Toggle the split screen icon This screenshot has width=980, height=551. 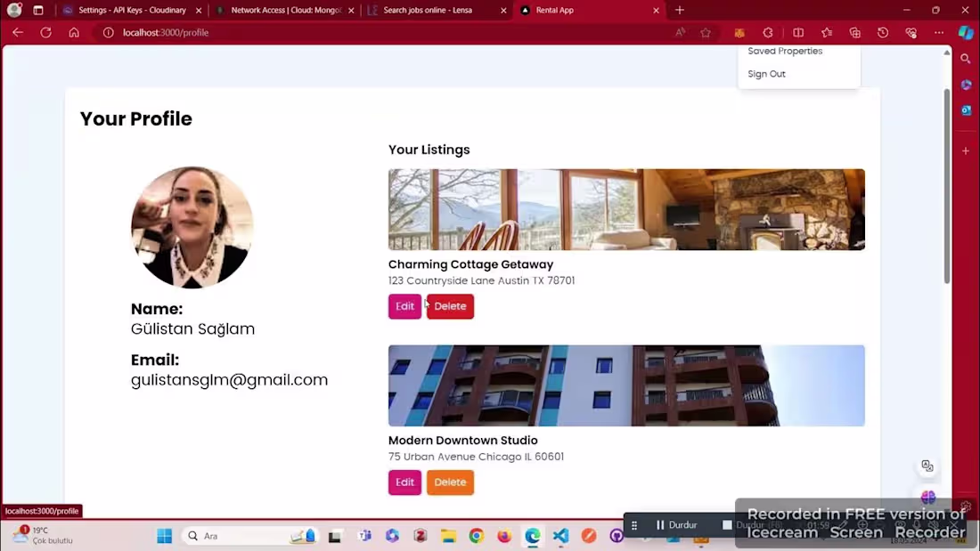tap(798, 32)
